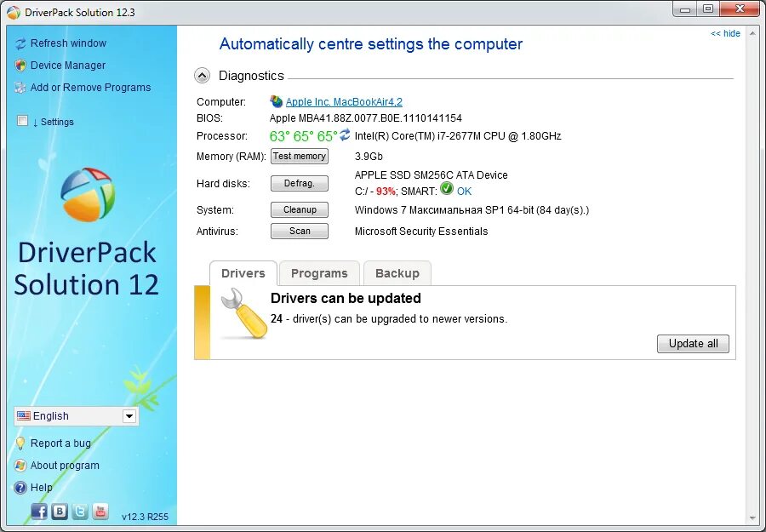The height and width of the screenshot is (532, 766).
Task: Open the English language dropdown
Action: tap(129, 416)
